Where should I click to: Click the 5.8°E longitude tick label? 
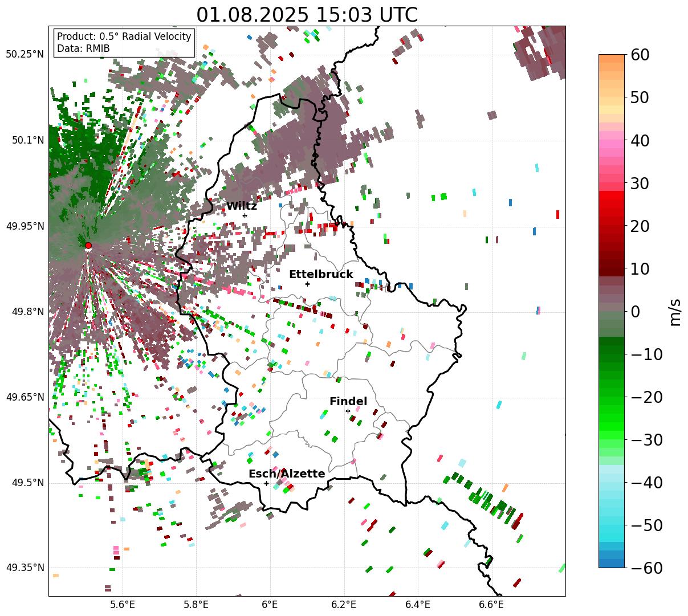point(196,605)
